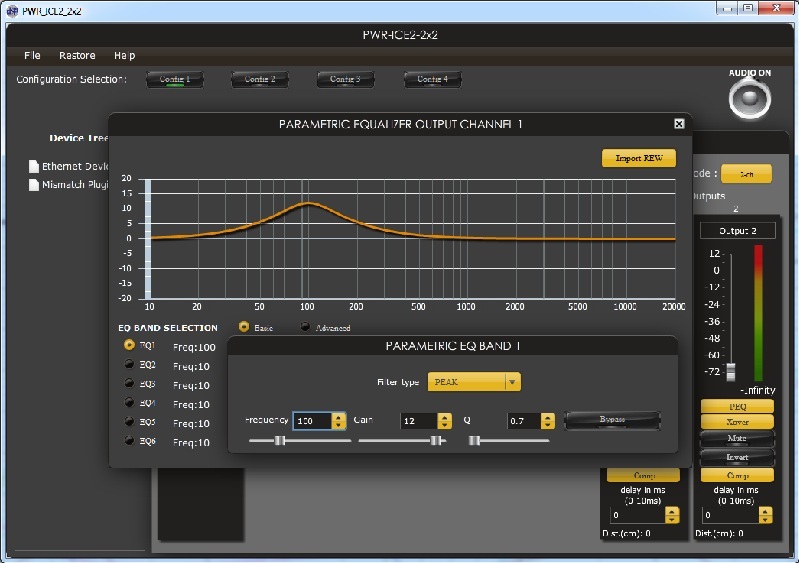This screenshot has width=799, height=563.
Task: Click the Gain value stepper arrows
Action: (x=445, y=421)
